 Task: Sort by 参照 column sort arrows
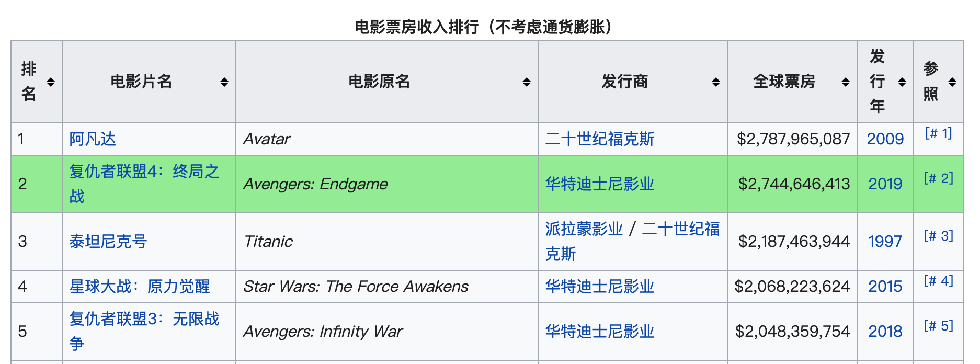point(952,82)
